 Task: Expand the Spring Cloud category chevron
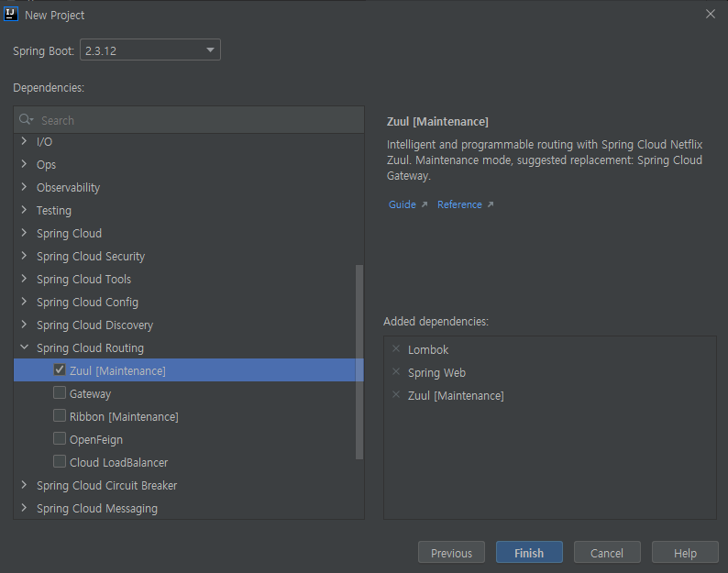24,233
